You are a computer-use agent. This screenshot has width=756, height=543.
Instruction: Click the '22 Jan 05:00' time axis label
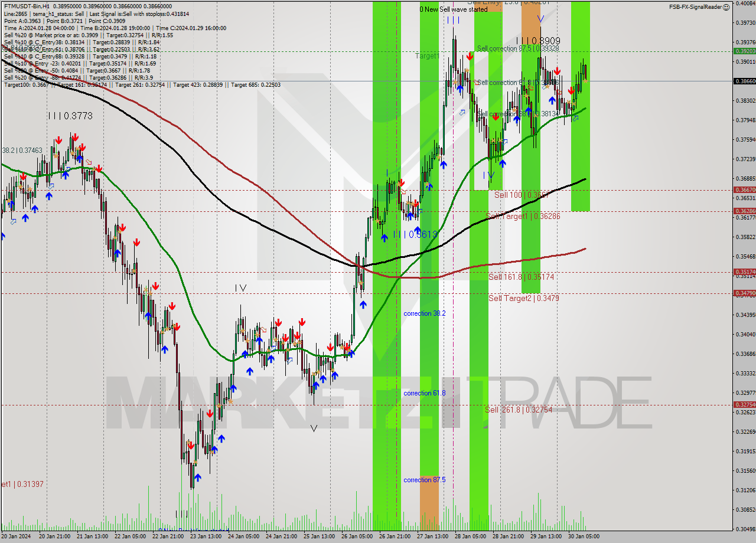point(129,537)
